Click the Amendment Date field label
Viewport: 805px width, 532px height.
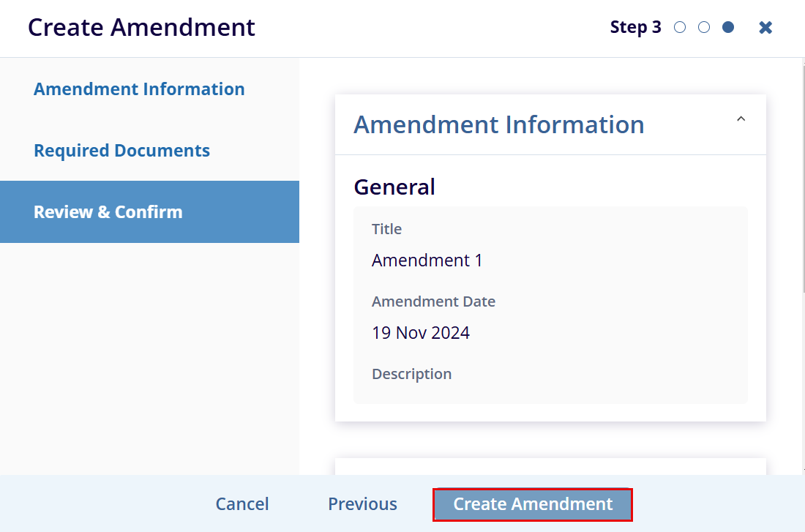point(433,301)
